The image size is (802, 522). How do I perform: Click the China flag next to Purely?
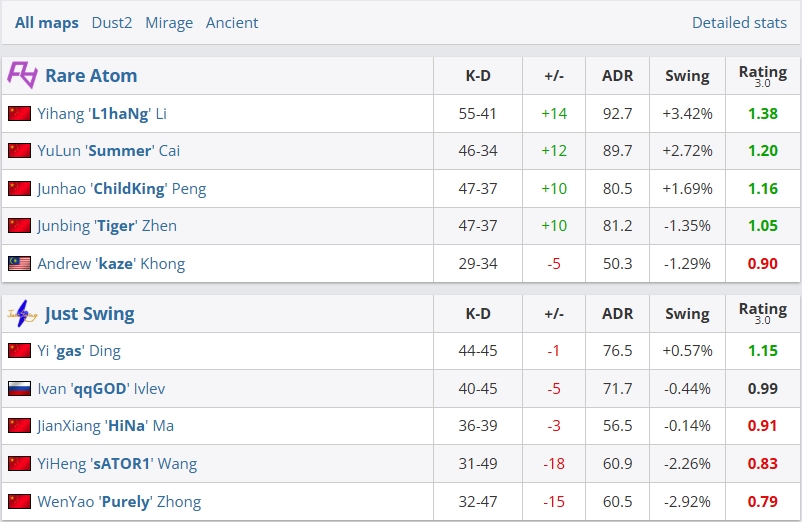(19, 501)
